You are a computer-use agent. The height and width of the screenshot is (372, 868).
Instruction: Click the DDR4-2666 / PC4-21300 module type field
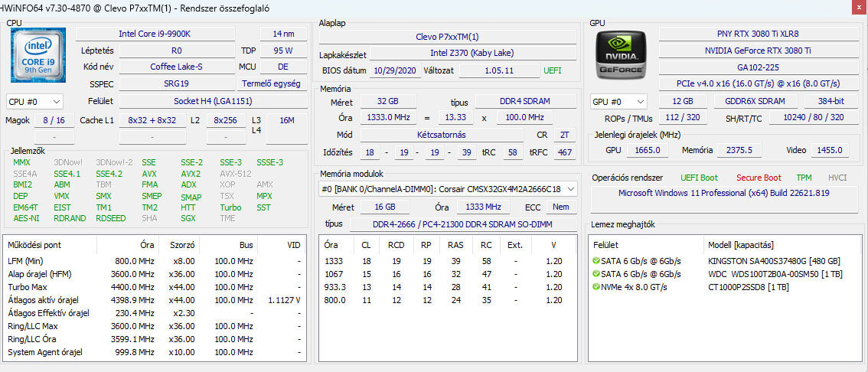click(463, 224)
